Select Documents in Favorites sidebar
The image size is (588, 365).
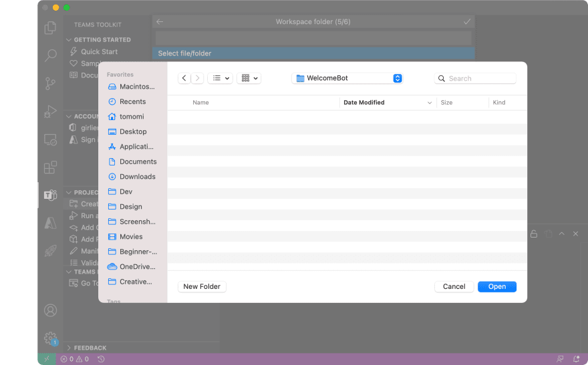(132, 161)
